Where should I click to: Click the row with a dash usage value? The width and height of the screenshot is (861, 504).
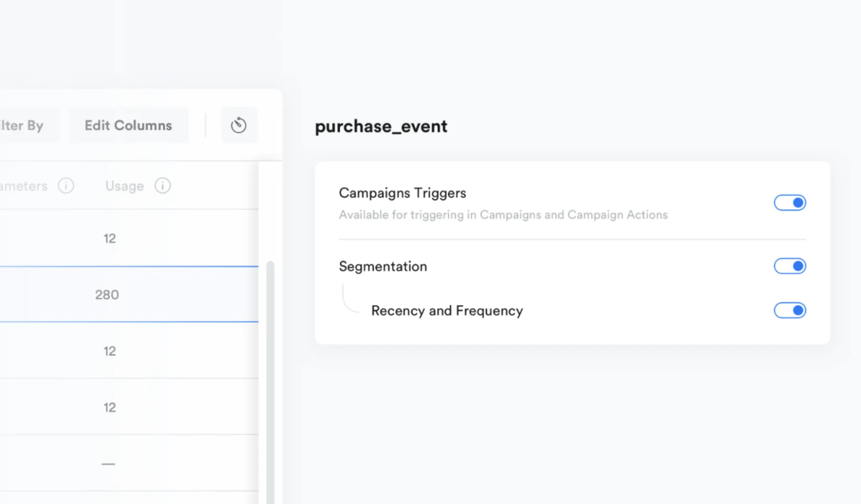[108, 464]
